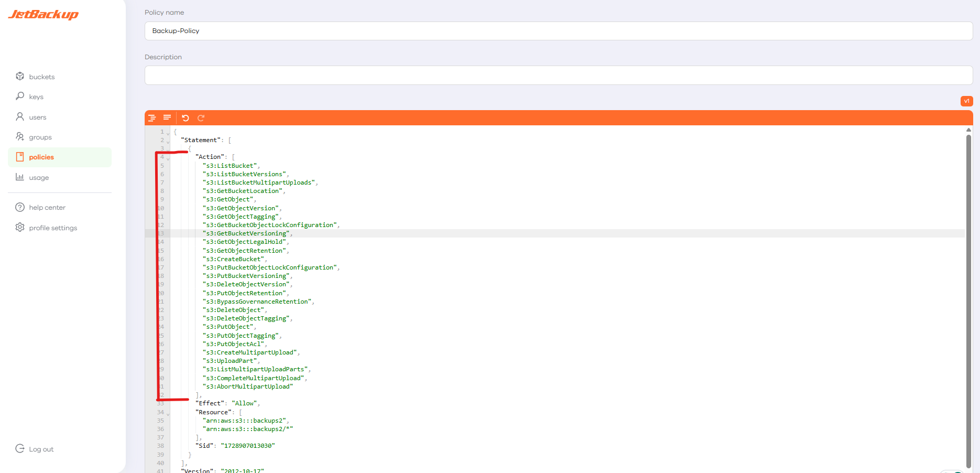Click the JetBackup logo

point(43,15)
